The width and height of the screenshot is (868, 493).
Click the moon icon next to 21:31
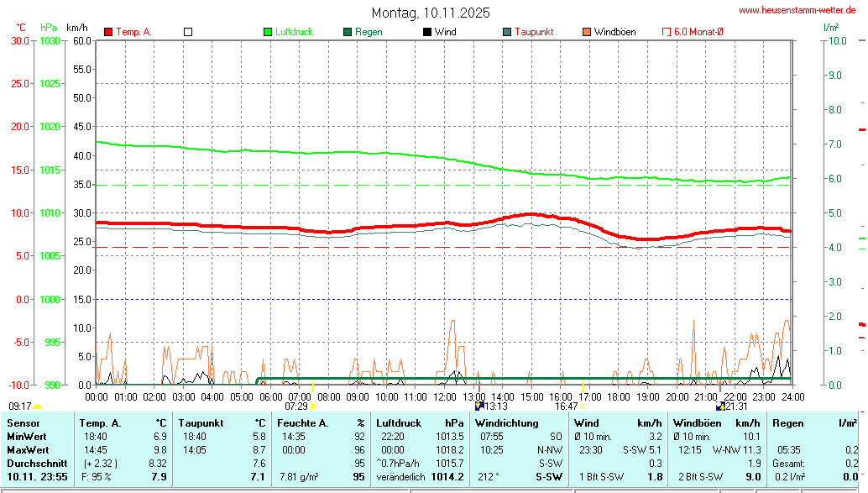click(x=719, y=406)
